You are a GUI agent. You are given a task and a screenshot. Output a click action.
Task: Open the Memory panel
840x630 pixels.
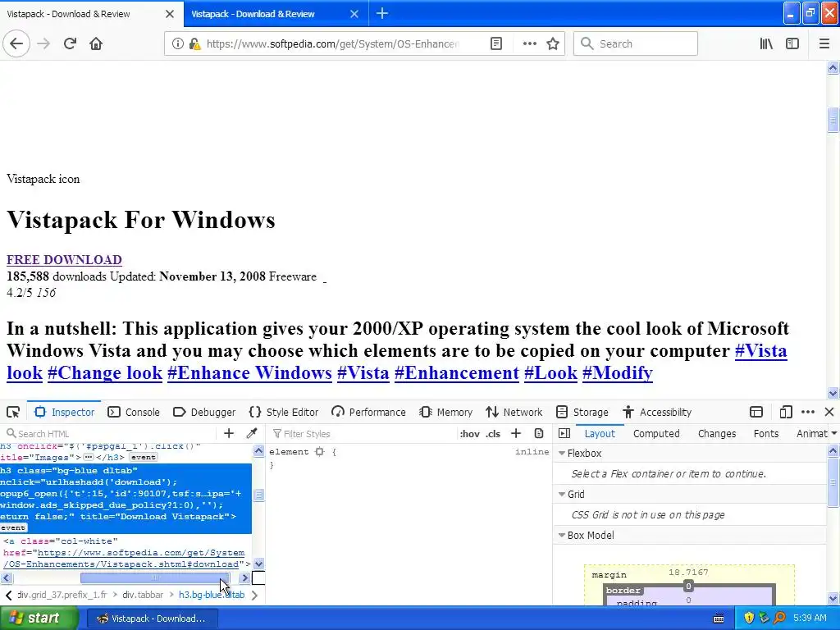click(445, 412)
